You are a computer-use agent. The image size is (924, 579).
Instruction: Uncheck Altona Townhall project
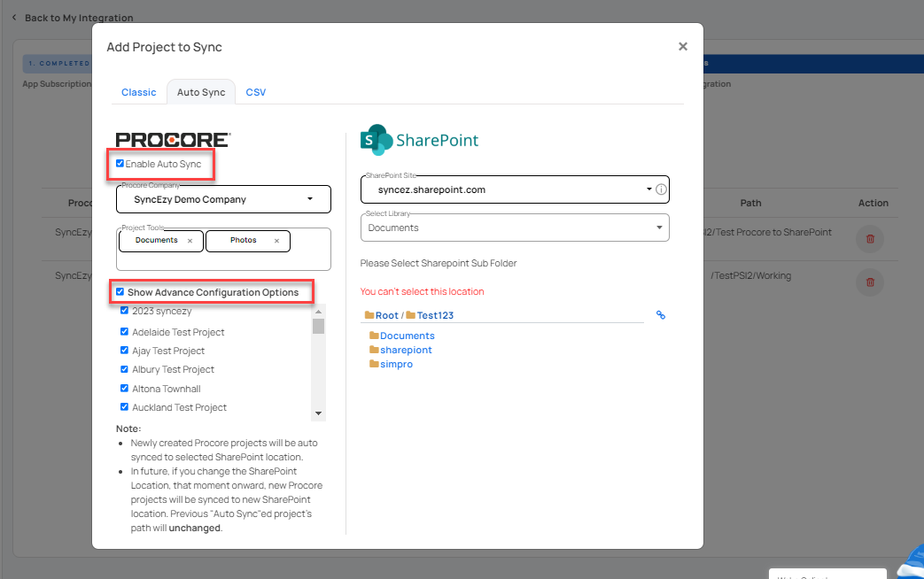point(124,388)
